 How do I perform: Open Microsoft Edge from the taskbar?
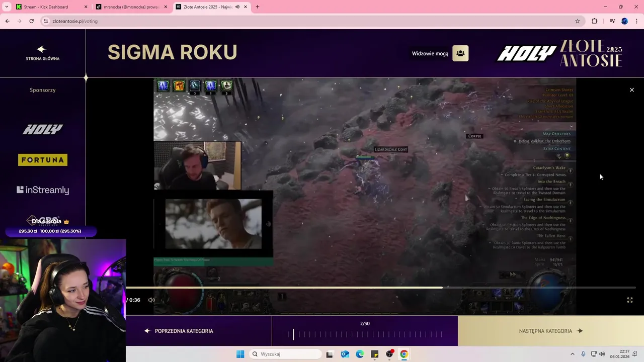point(360,354)
